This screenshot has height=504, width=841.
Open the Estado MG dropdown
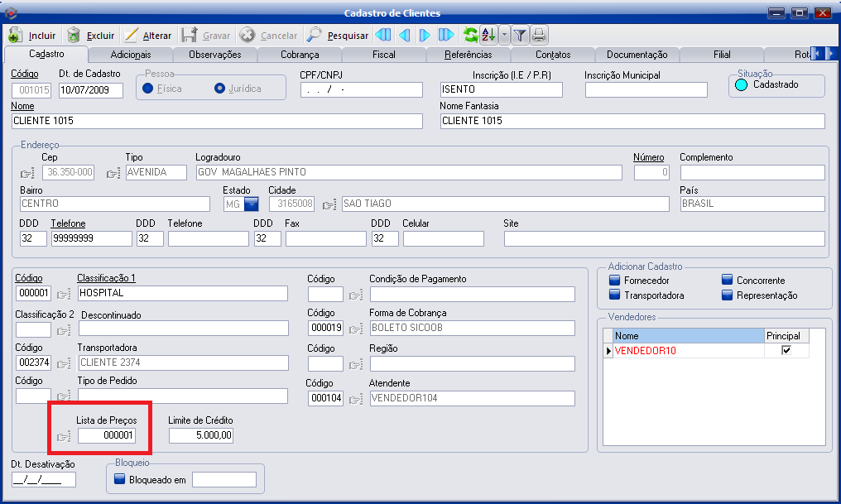point(251,204)
